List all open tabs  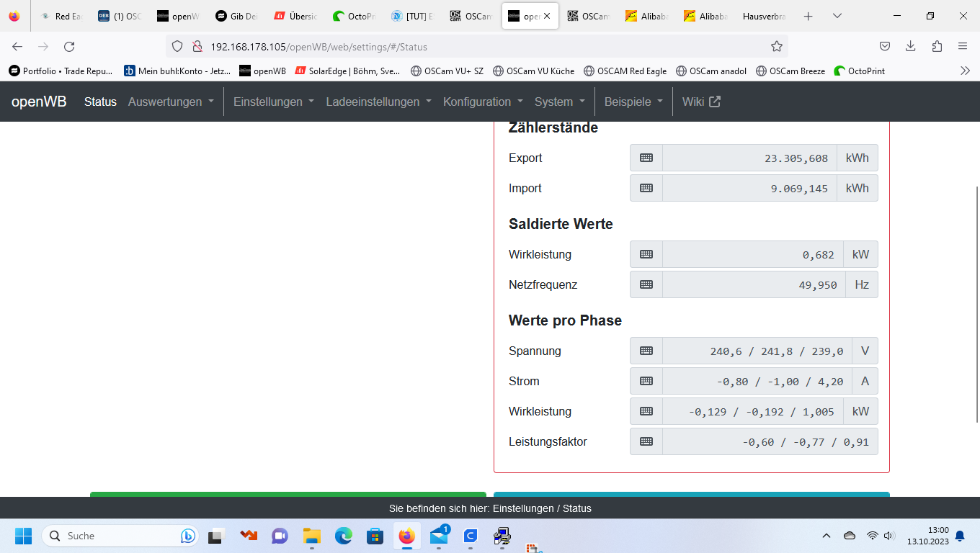click(x=837, y=16)
